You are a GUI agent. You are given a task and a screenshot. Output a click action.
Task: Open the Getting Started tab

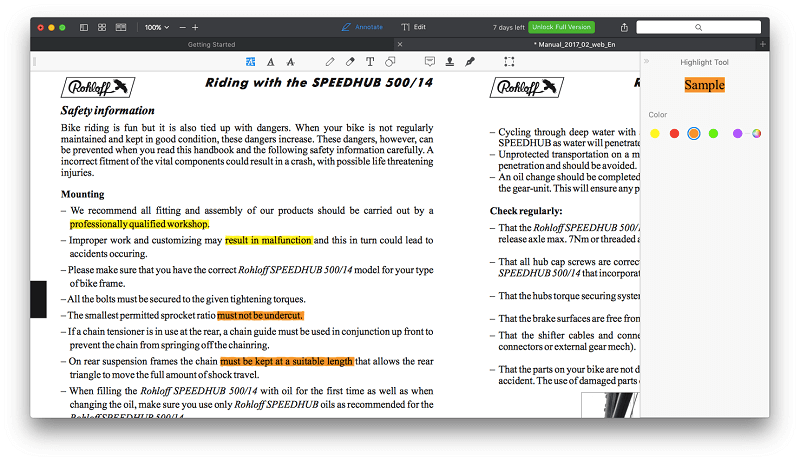click(x=211, y=44)
